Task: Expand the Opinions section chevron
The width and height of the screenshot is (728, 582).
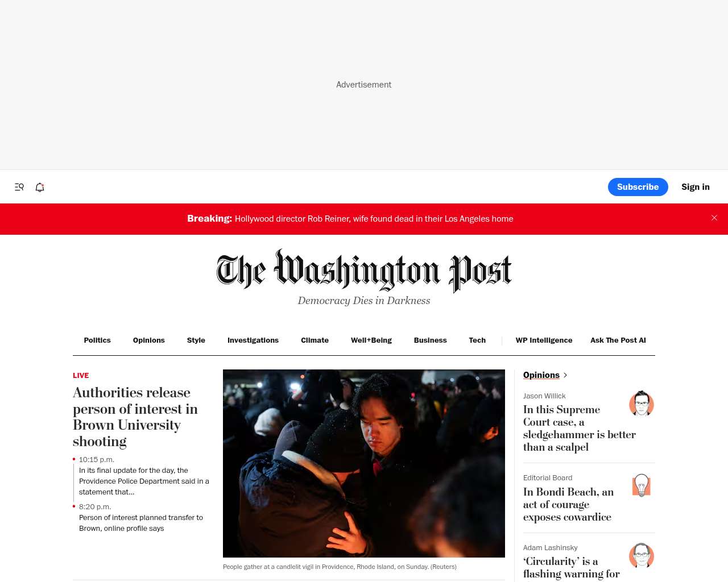Action: tap(565, 375)
